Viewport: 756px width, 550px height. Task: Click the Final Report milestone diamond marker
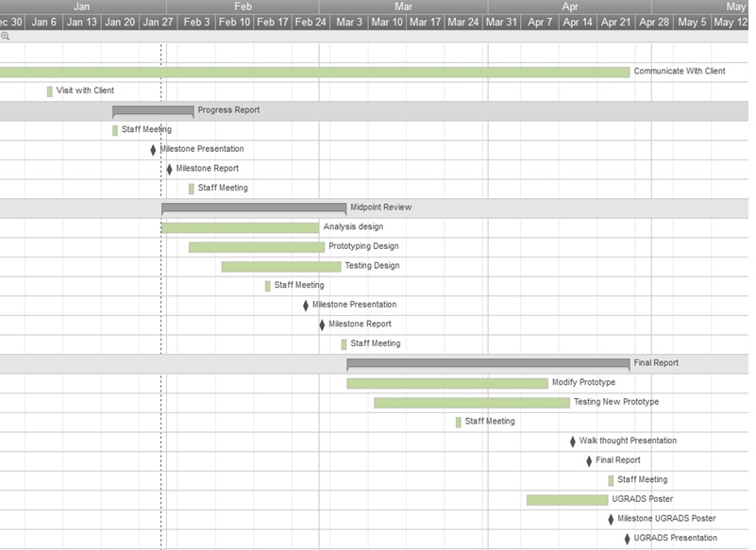[x=589, y=461]
